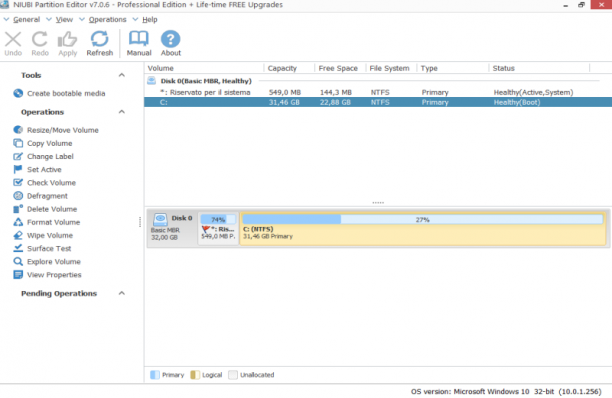Click the Check Volume icon
The height and width of the screenshot is (398, 612).
coord(18,183)
